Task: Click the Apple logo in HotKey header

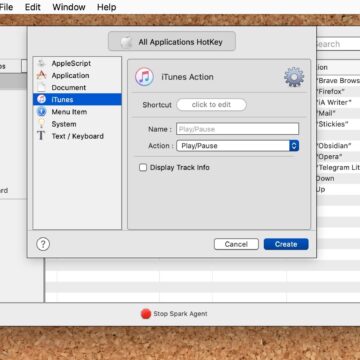Action: coord(126,42)
